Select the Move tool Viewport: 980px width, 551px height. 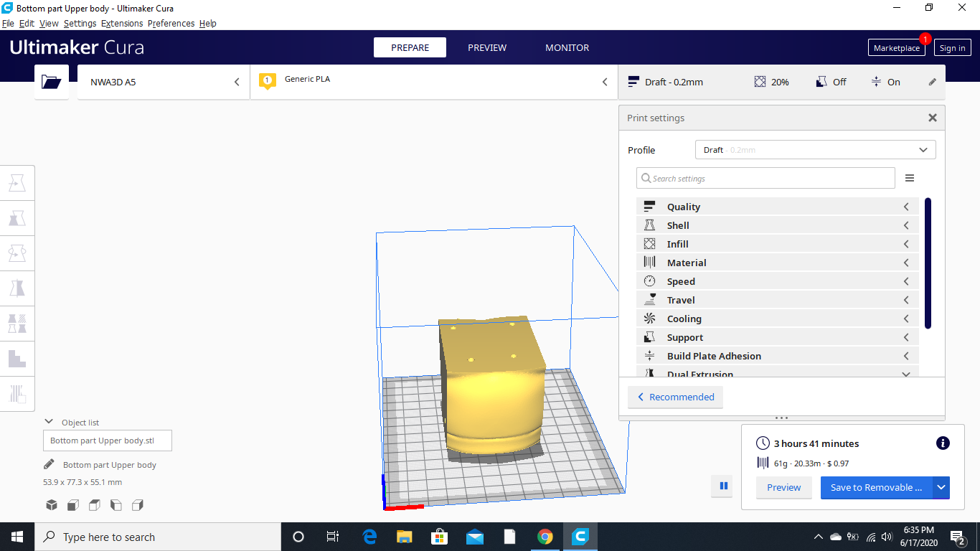coord(17,182)
